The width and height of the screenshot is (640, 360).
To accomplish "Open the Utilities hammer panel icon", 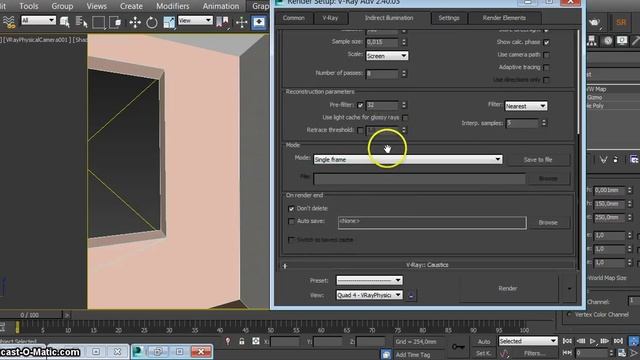I will coord(636,40).
